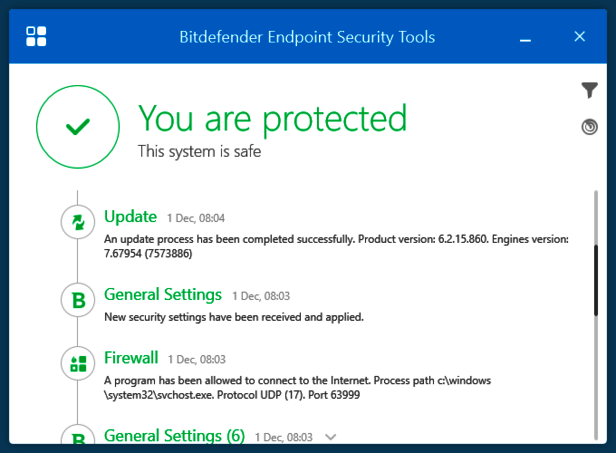Click the large green checkmark status icon
The width and height of the screenshot is (616, 453).
coord(77,126)
